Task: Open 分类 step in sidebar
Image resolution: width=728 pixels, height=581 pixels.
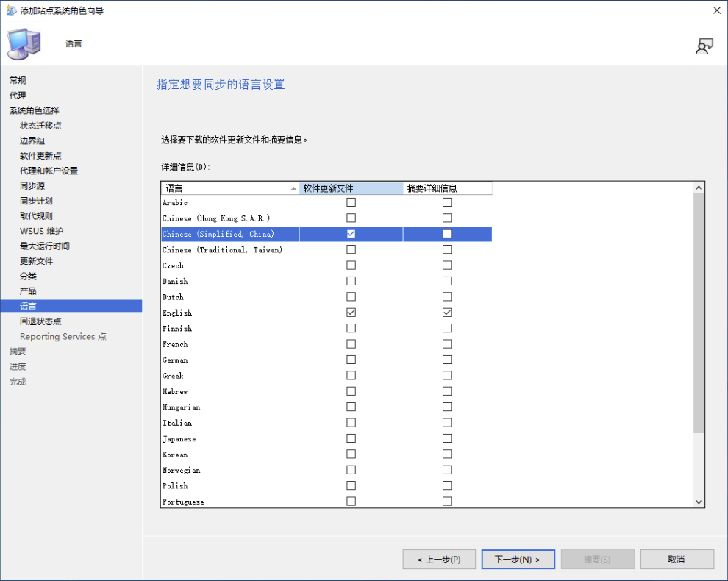Action: click(x=28, y=277)
